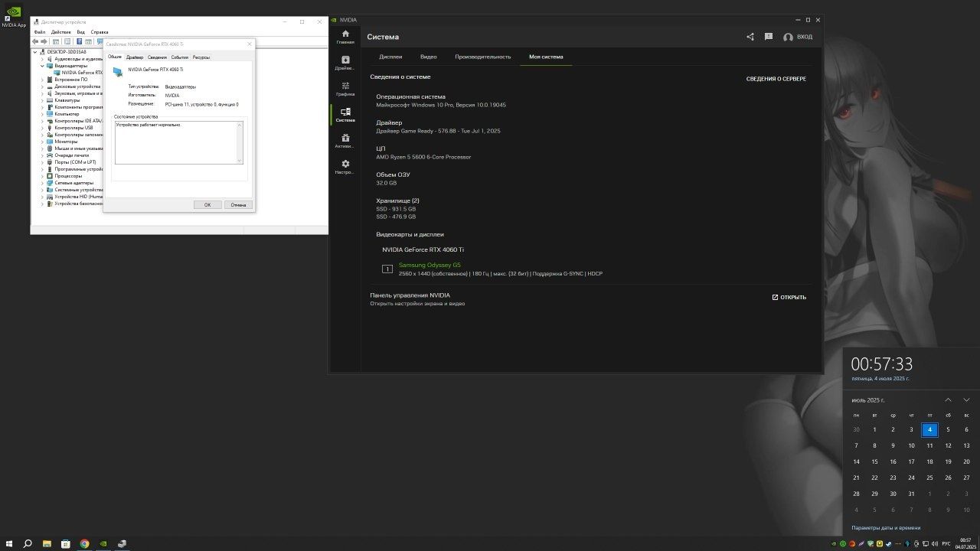Click the taskbar search icon
This screenshot has height=551, width=980.
pyautogui.click(x=28, y=544)
